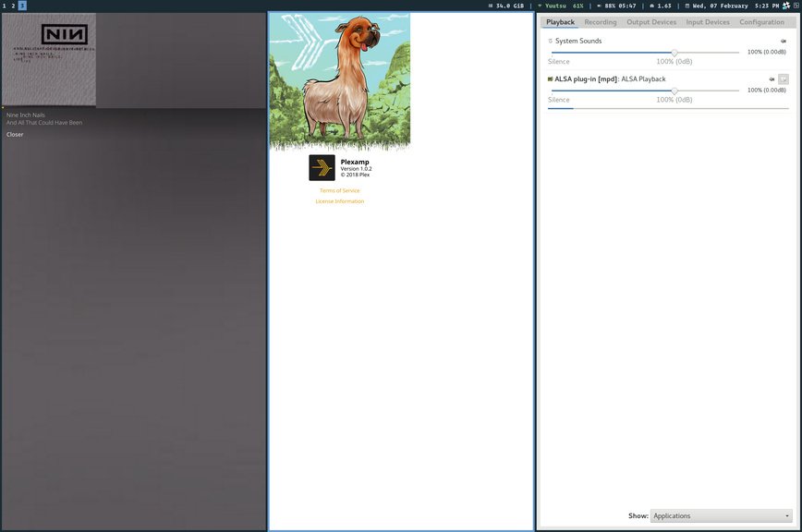Click the battery icon beside 88%
802x532 pixels.
tap(599, 6)
